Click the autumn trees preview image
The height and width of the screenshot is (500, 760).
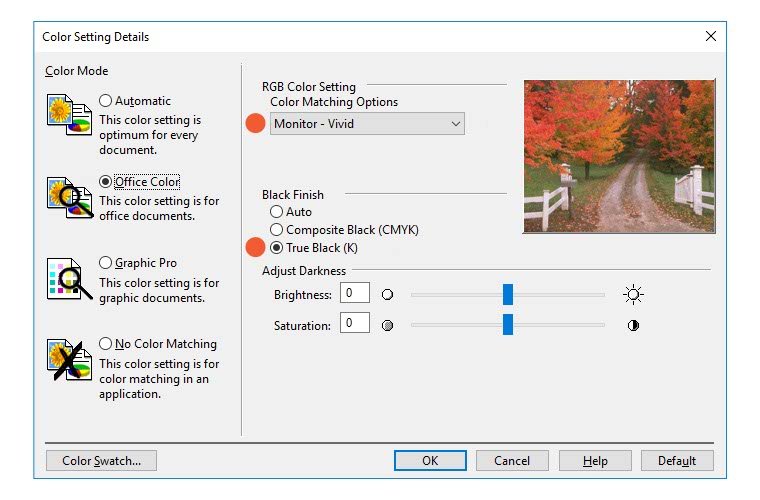coord(619,156)
